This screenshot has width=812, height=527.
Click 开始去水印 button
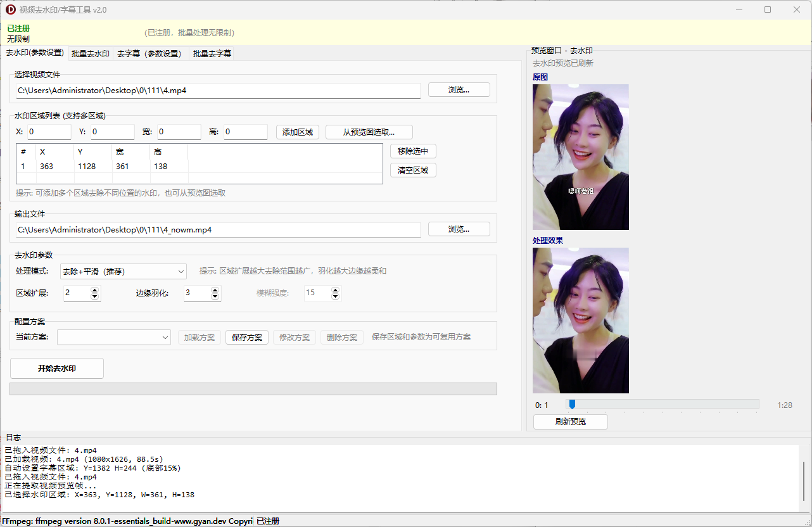pos(57,368)
